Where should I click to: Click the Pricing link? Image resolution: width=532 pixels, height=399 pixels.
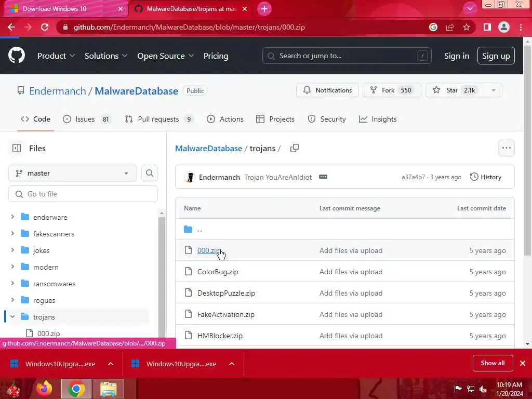point(216,56)
